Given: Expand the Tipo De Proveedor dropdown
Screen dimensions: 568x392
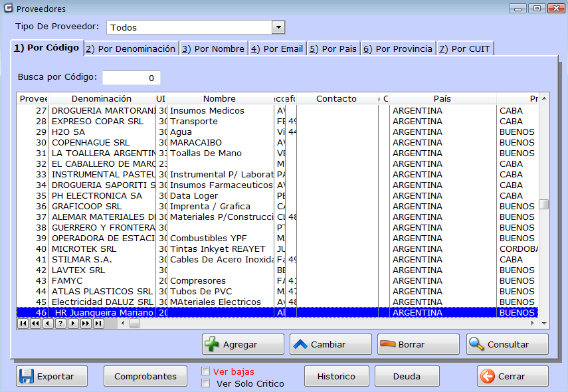Looking at the screenshot, I should point(278,27).
